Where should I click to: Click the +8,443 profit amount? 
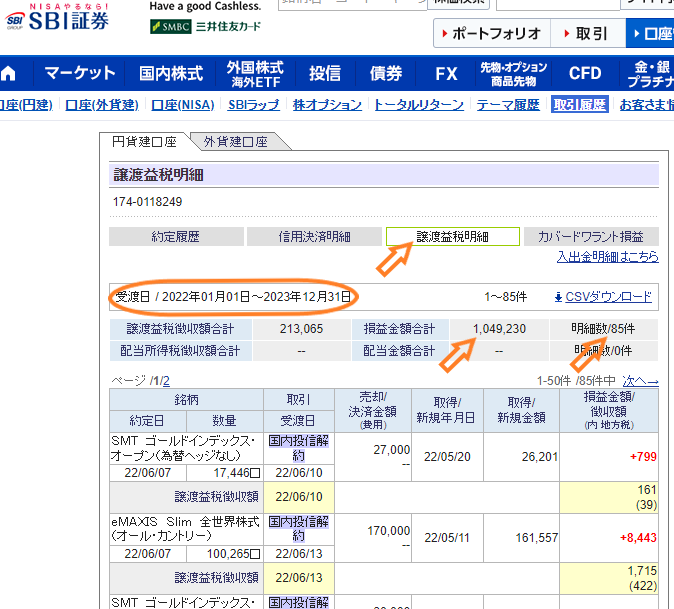pyautogui.click(x=638, y=538)
